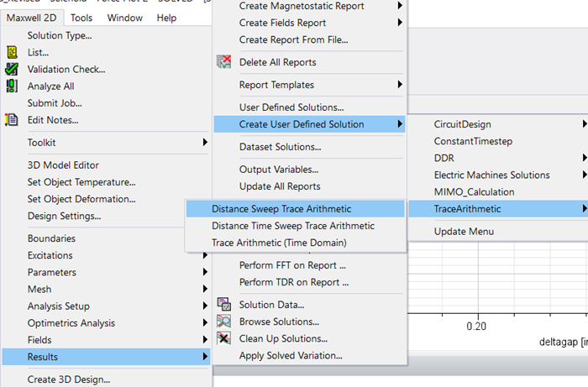588x387 pixels.
Task: Open the Help menu
Action: pos(166,18)
